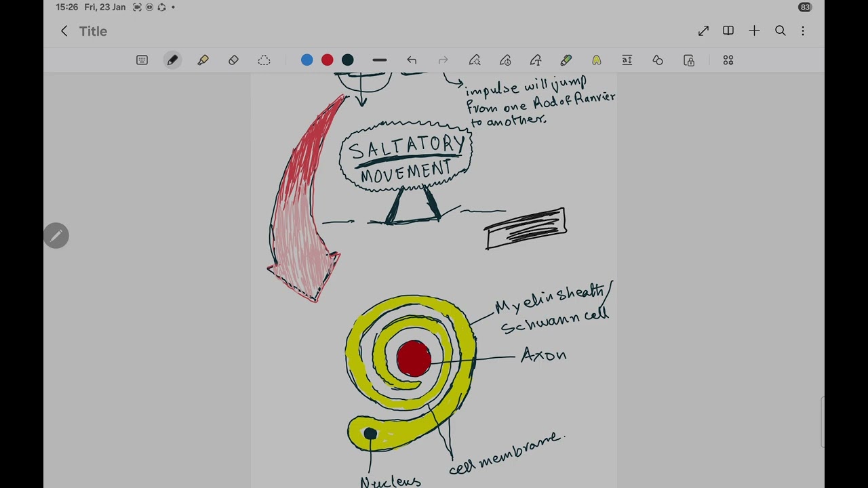Activate the sparkle pen assist tool
Viewport: 868px width, 488px height.
[x=475, y=60]
